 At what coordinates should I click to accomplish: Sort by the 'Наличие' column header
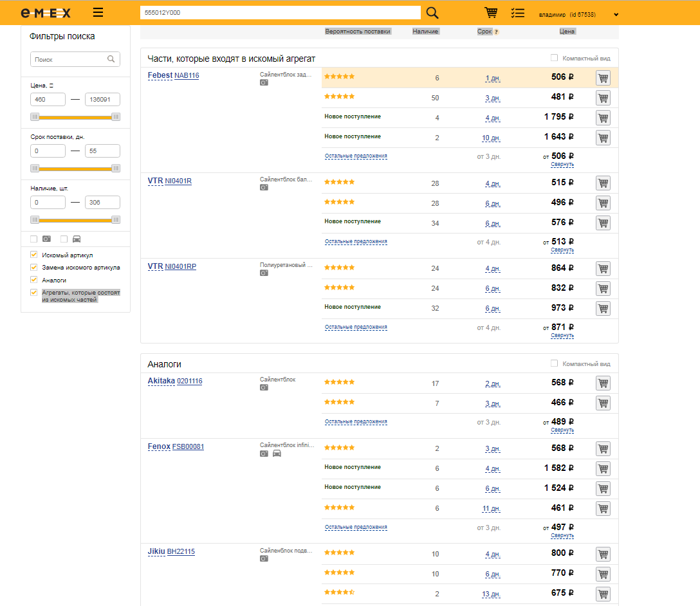coord(425,31)
